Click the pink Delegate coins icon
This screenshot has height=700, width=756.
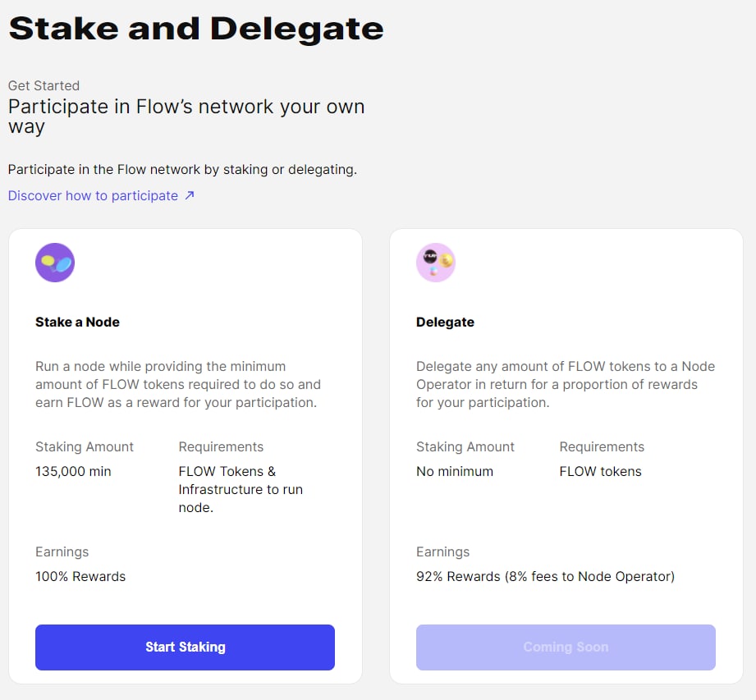[436, 263]
